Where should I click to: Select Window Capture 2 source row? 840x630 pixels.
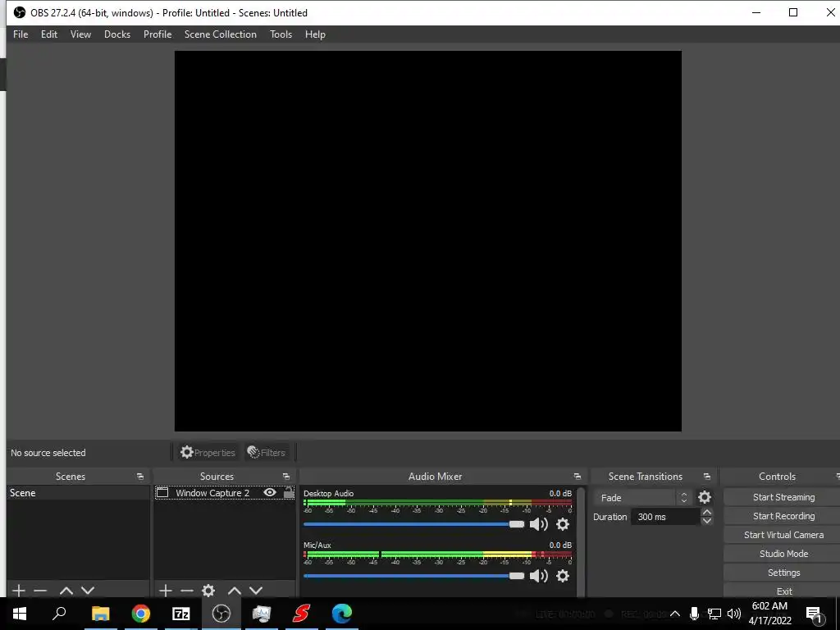(225, 492)
